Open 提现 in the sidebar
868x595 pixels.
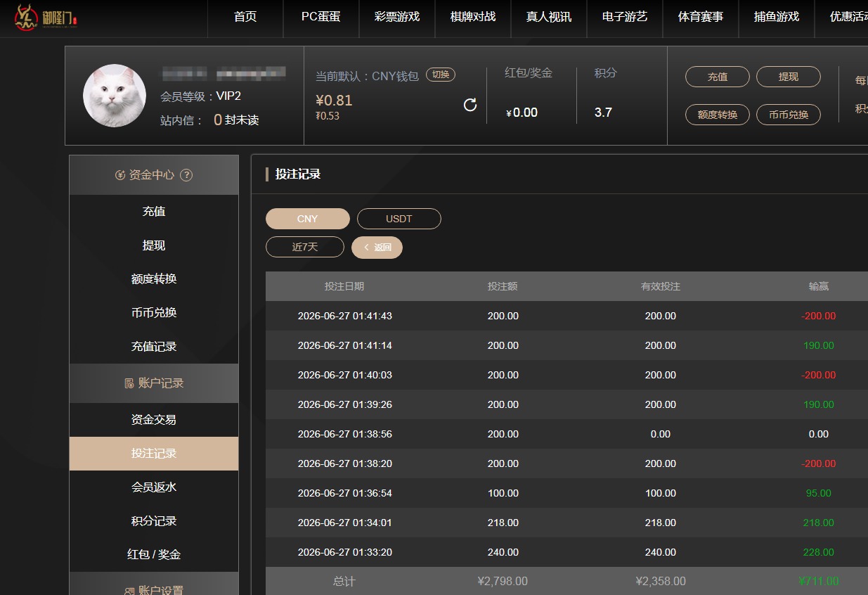tap(154, 245)
